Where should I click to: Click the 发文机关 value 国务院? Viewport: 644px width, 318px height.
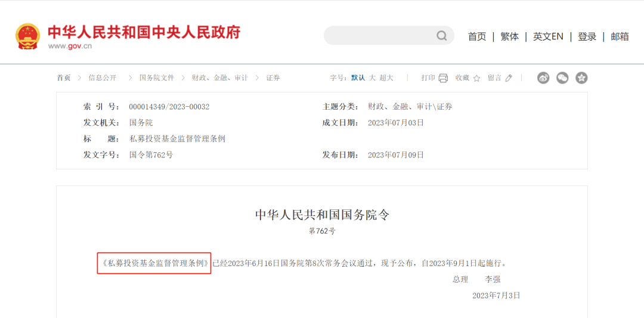[x=141, y=122]
